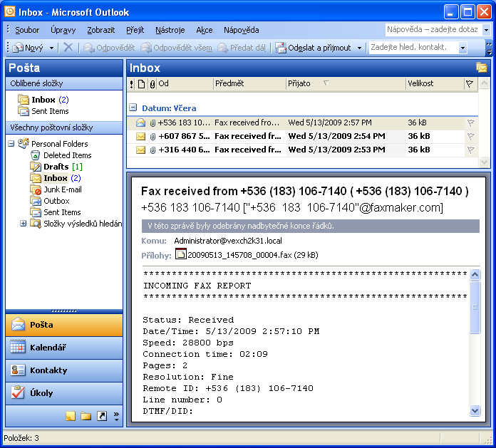This screenshot has height=448, width=496.
Task: Sort messages by Velikost column
Action: (435, 84)
